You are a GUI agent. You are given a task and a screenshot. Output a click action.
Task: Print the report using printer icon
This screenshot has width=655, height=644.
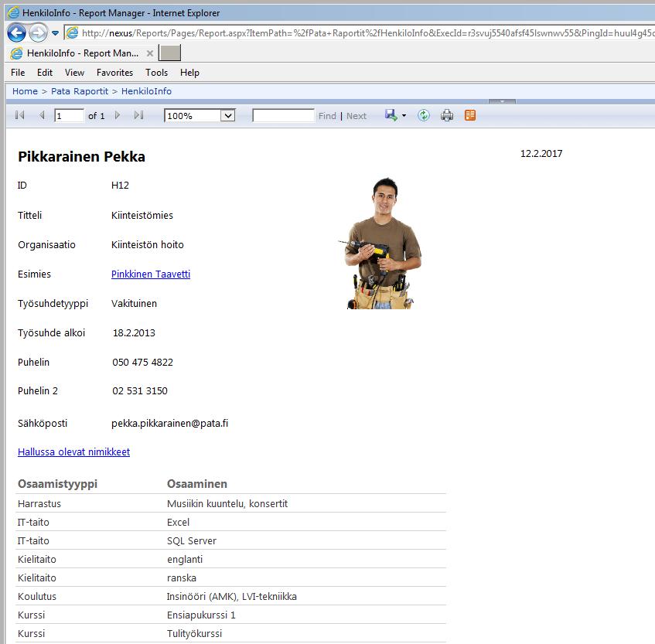click(x=447, y=115)
